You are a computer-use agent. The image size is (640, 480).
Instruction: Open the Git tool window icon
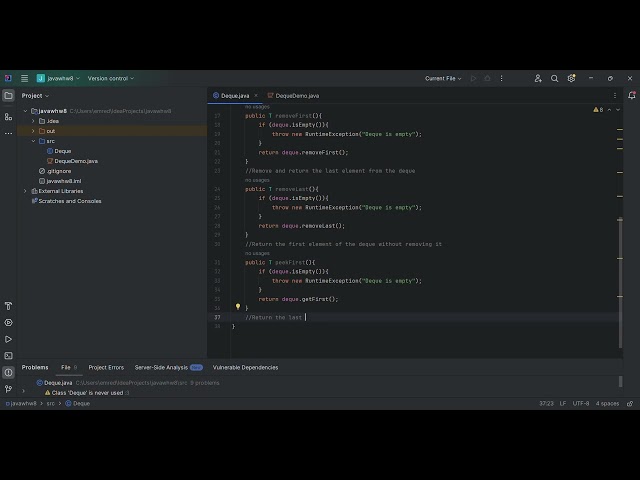tap(8, 389)
